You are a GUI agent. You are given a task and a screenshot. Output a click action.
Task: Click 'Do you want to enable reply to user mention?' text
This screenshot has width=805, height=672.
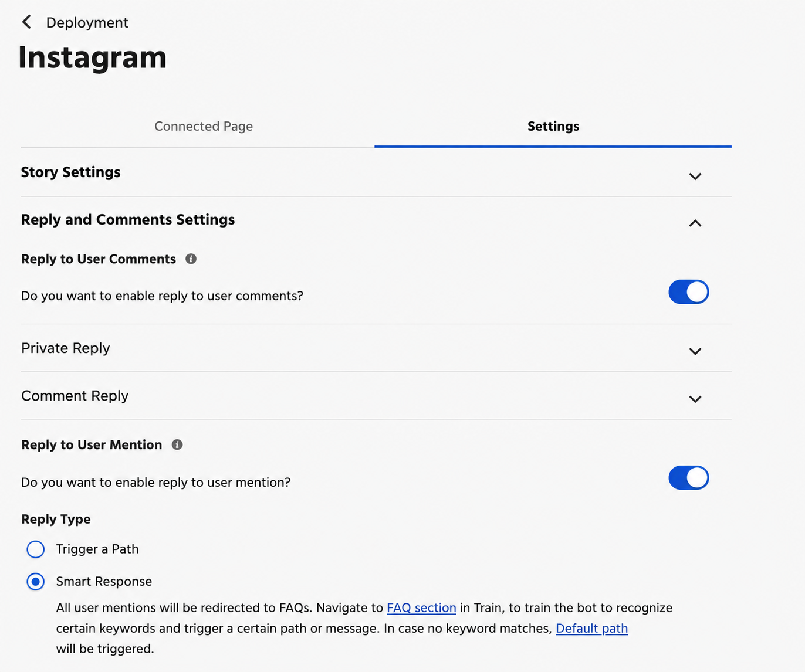155,482
